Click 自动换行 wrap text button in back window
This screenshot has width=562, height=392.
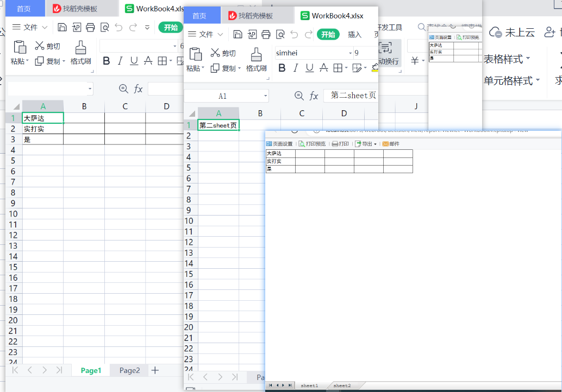coord(388,54)
